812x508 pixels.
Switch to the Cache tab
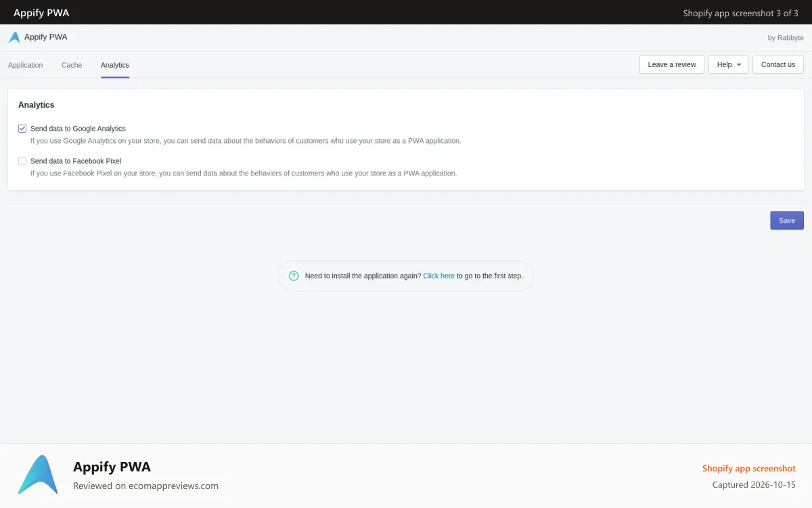click(72, 65)
